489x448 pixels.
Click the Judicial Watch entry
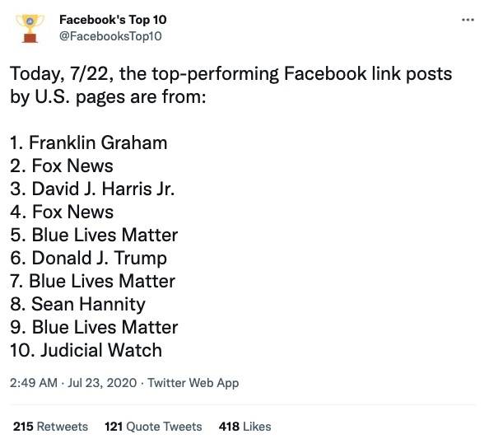click(86, 350)
